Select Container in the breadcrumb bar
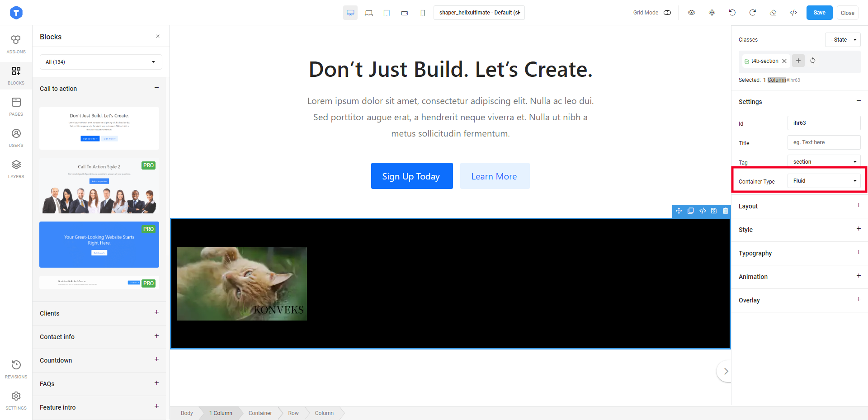 pyautogui.click(x=260, y=413)
